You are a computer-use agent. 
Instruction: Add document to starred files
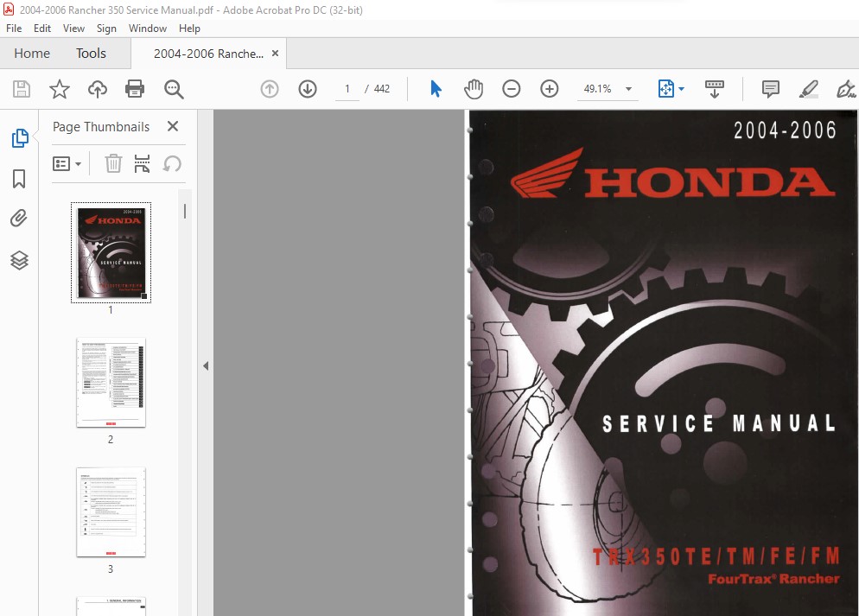59,89
